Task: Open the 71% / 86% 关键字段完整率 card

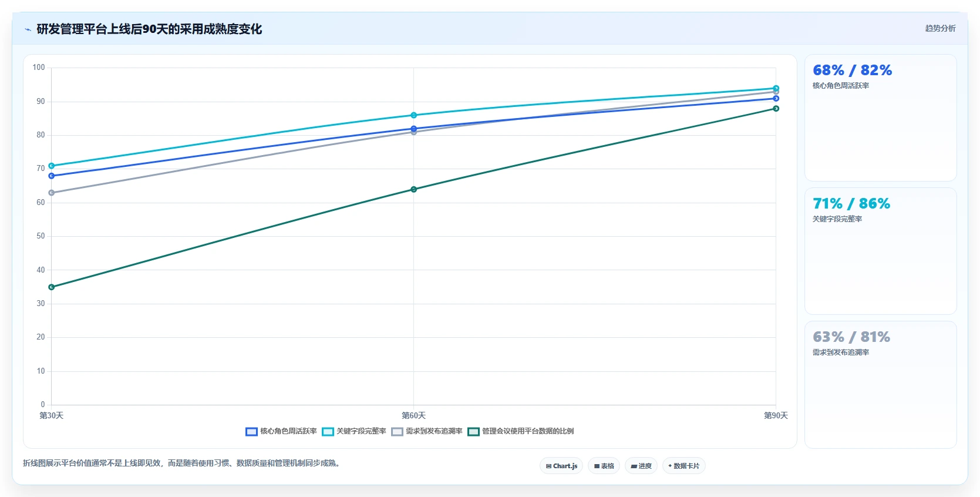Action: (x=880, y=251)
